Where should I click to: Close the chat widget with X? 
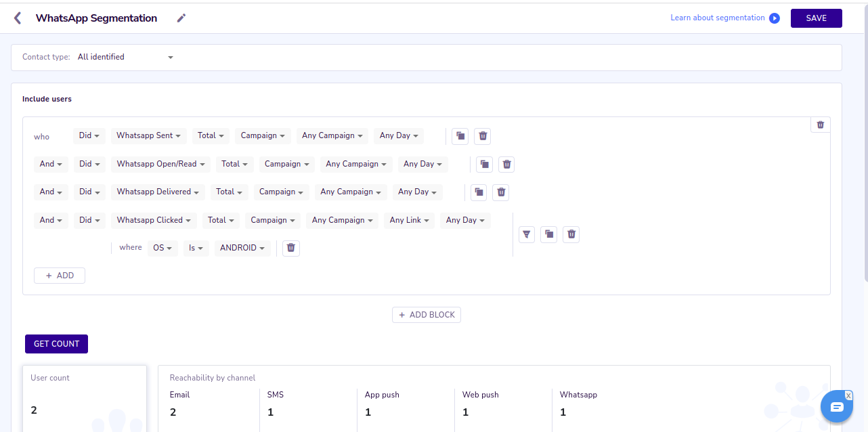[x=848, y=395]
